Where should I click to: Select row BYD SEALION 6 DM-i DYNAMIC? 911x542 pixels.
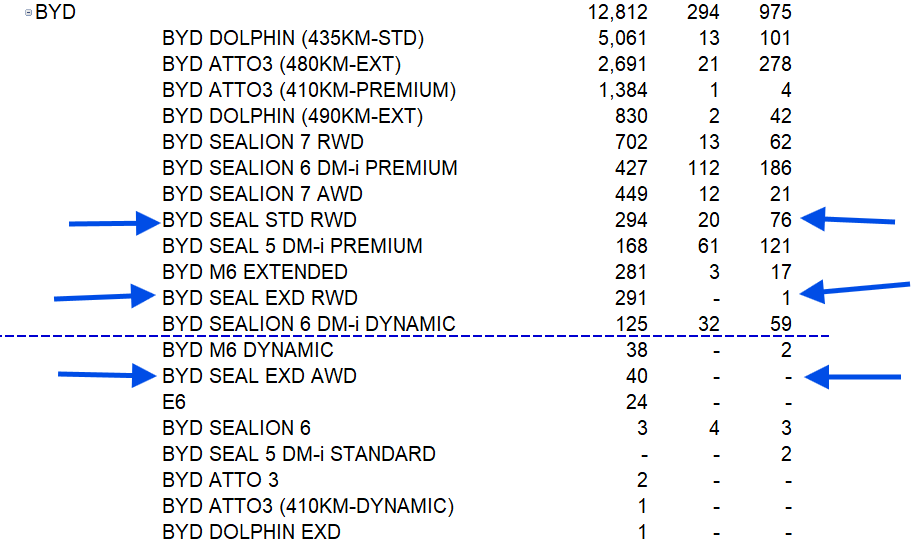click(309, 324)
